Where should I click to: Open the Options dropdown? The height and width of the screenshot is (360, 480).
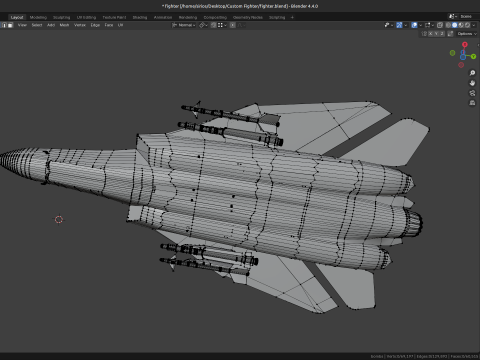(467, 34)
